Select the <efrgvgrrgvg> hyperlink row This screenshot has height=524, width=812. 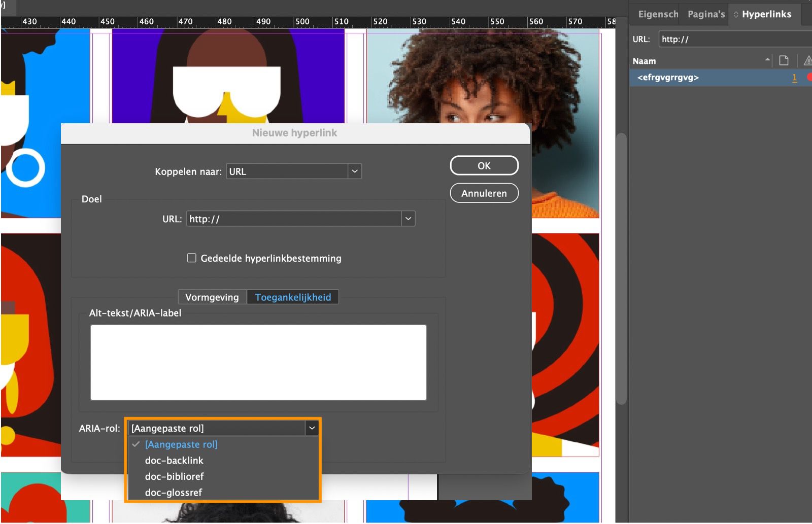tap(721, 78)
